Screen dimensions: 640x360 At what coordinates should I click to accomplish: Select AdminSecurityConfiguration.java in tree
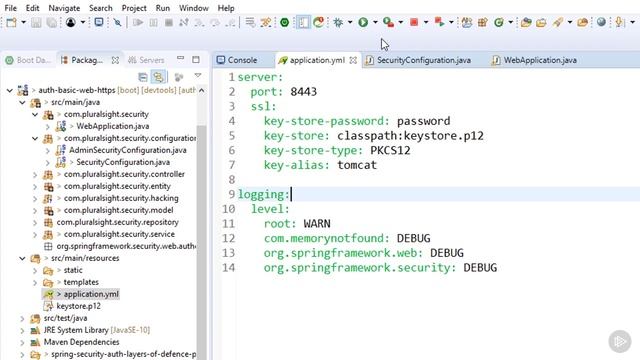(127, 150)
